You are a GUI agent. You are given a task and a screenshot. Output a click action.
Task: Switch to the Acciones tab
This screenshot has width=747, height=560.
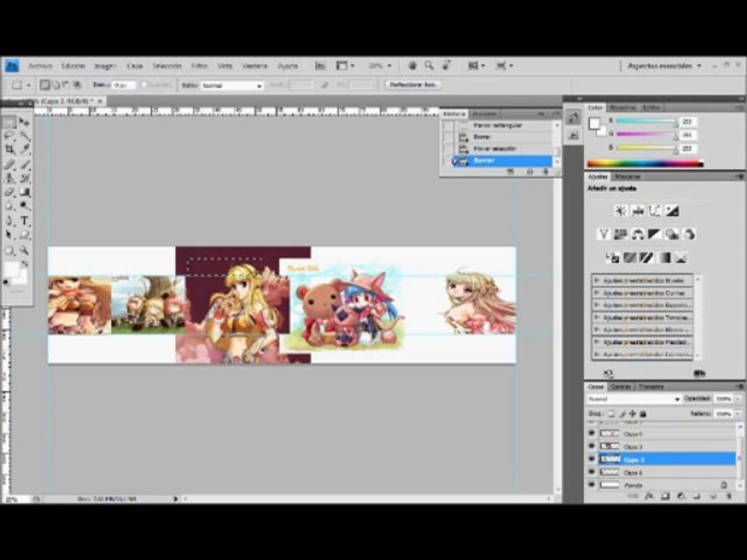[x=485, y=114]
